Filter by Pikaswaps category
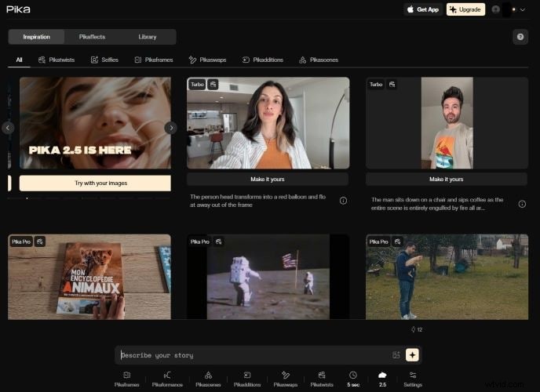Viewport: 540px width, 392px height. pyautogui.click(x=207, y=60)
